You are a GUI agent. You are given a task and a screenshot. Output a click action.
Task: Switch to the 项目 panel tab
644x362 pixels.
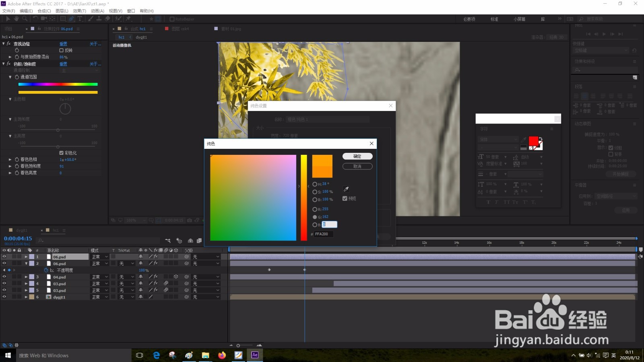coord(8,29)
